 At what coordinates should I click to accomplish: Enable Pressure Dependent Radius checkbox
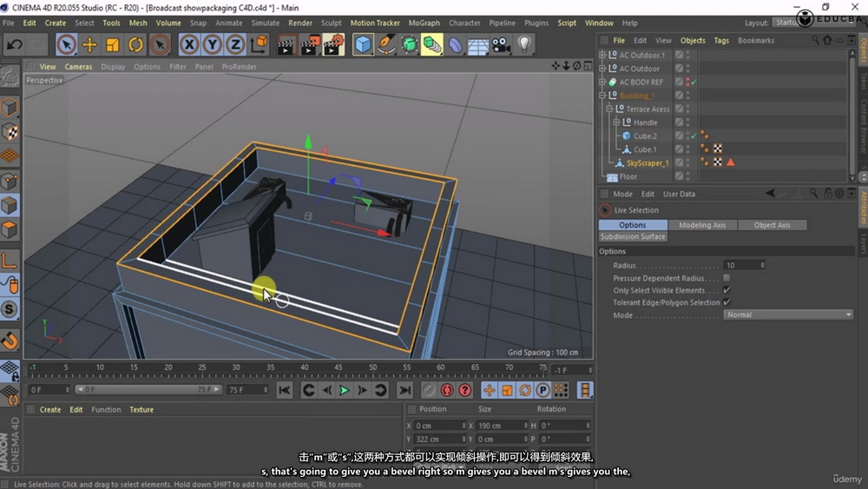point(727,278)
